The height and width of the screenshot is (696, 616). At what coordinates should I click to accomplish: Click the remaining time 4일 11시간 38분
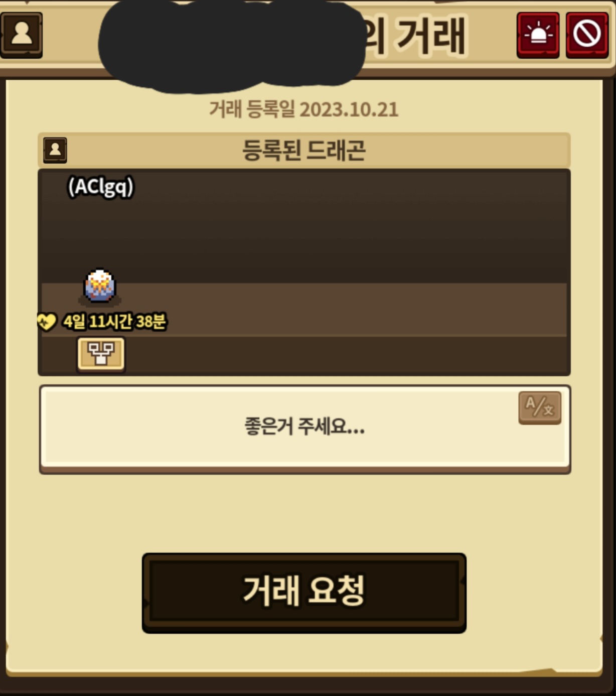[x=114, y=321]
